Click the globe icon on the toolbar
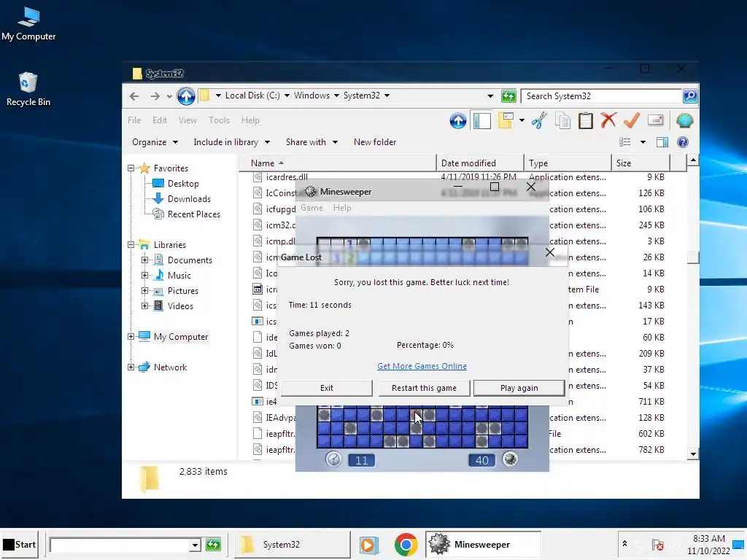Screen dimensions: 747x560 tap(684, 120)
